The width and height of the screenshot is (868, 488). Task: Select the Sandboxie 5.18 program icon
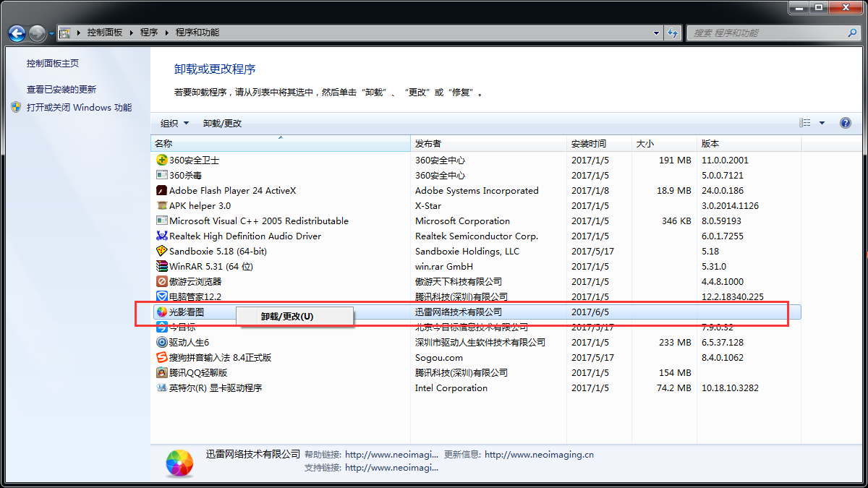(x=161, y=251)
